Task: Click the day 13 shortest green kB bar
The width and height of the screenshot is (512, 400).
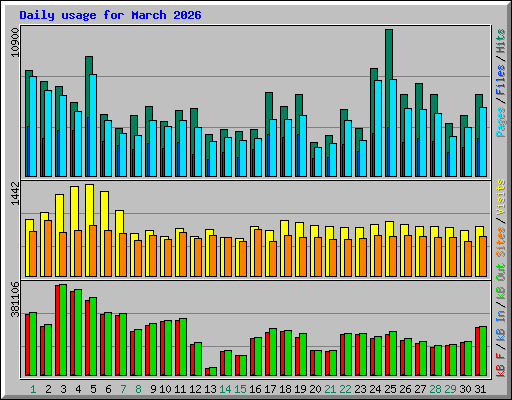Action: tap(213, 371)
